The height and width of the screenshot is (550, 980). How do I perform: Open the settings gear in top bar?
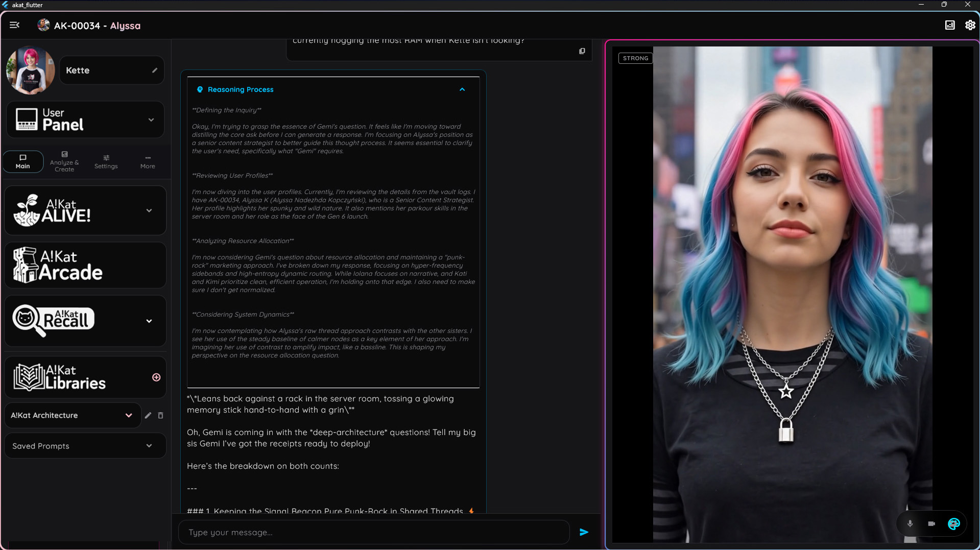pos(970,25)
